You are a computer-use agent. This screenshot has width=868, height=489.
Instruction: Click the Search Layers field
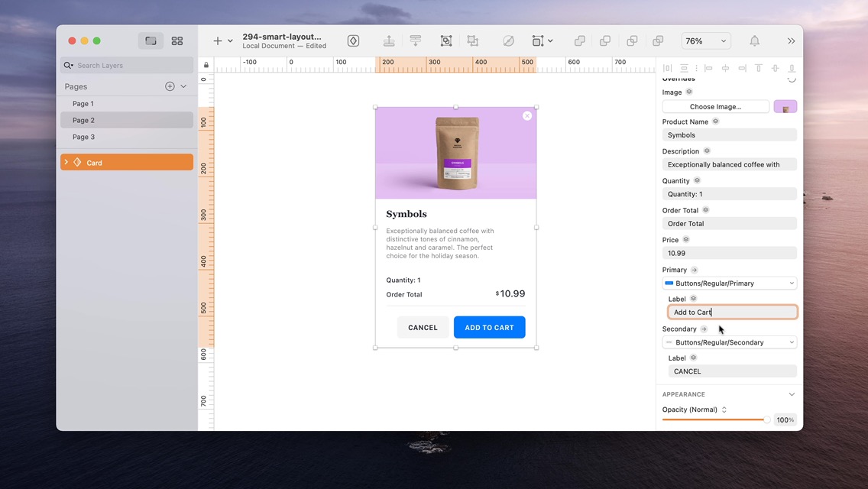[126, 65]
